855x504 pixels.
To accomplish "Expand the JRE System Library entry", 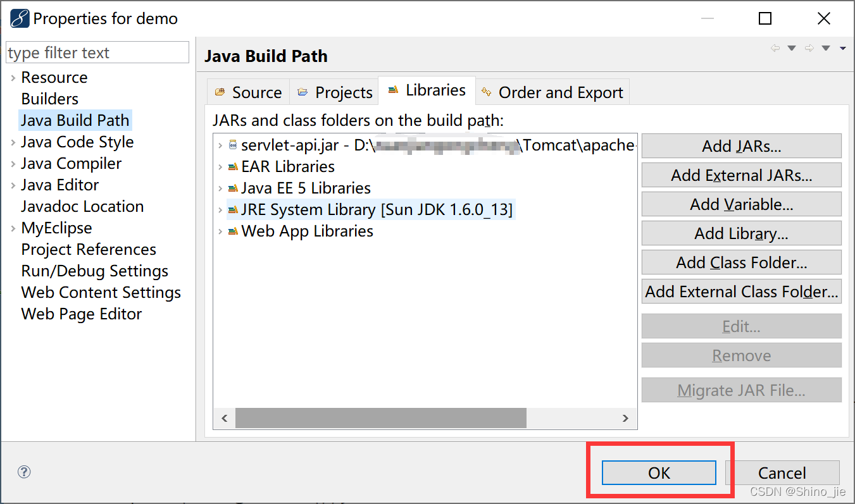I will pyautogui.click(x=220, y=210).
